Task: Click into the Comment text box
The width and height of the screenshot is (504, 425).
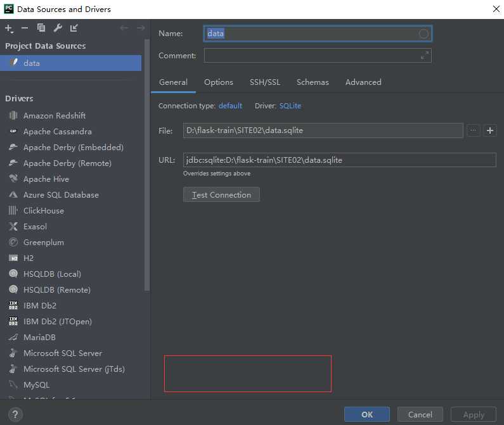Action: coord(318,56)
